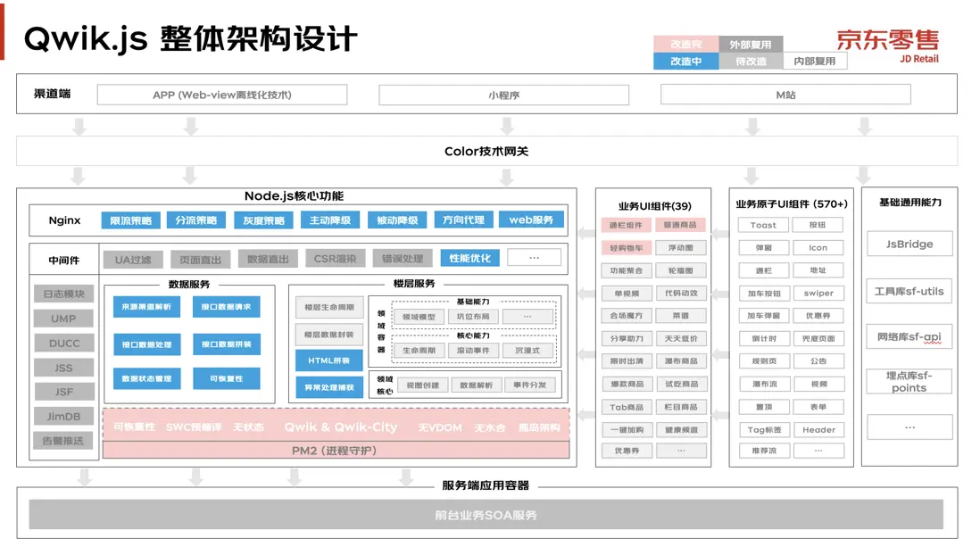Click the 限流策略 block in Nginx row

pyautogui.click(x=130, y=220)
